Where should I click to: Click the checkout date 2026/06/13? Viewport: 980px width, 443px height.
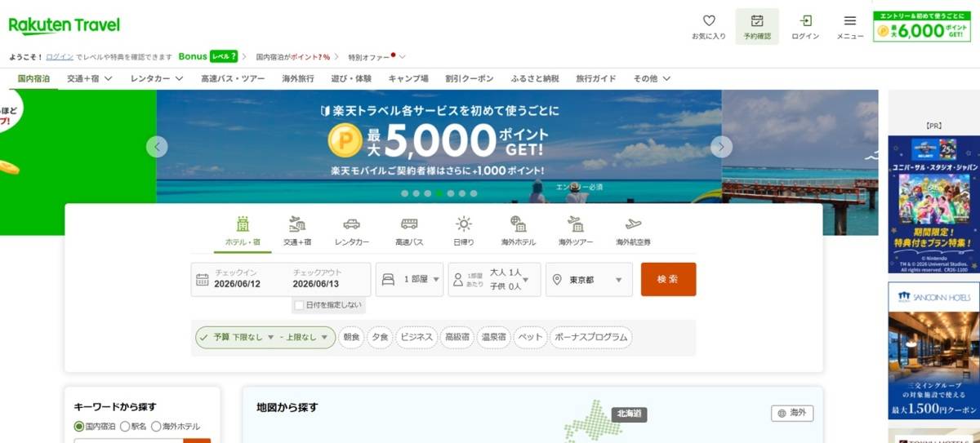tap(315, 284)
